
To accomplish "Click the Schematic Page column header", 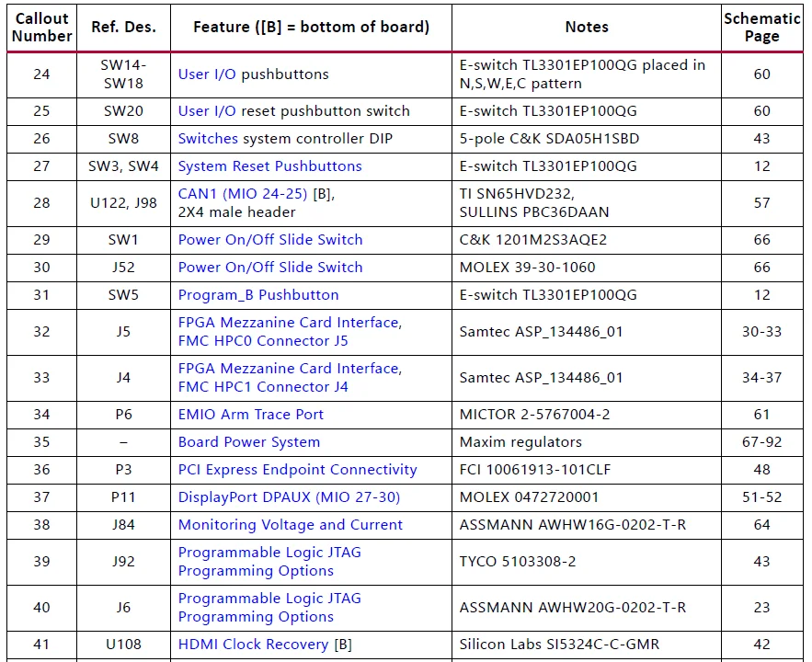I will (761, 28).
